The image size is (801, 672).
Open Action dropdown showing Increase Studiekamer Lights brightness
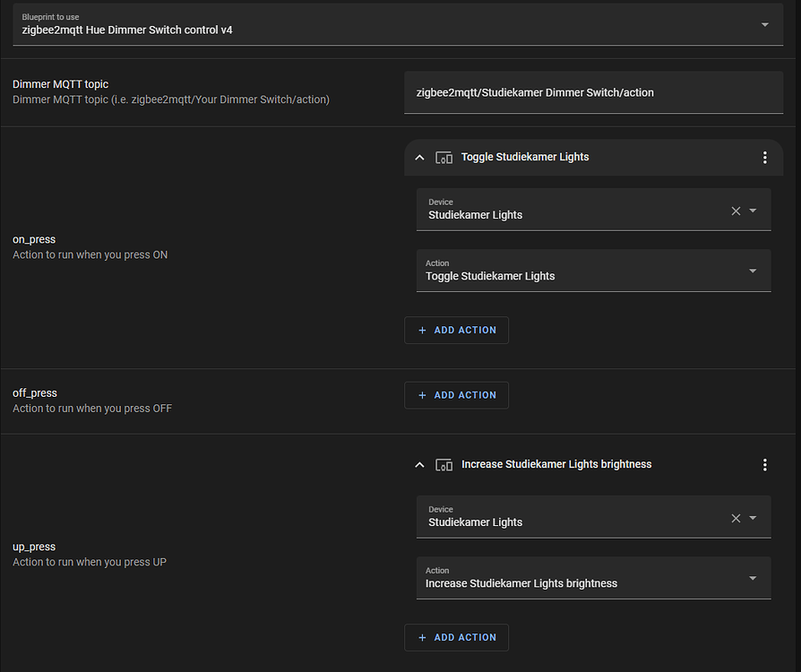coord(753,578)
